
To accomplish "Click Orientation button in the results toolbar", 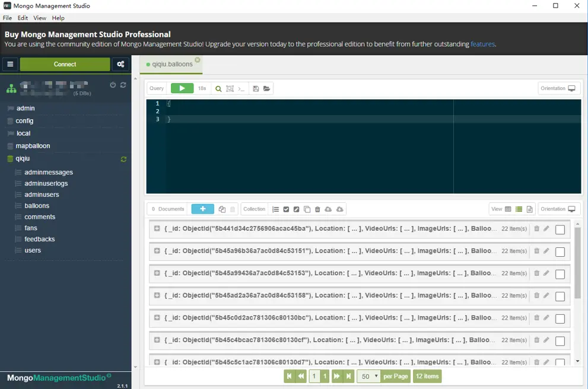I will (558, 209).
